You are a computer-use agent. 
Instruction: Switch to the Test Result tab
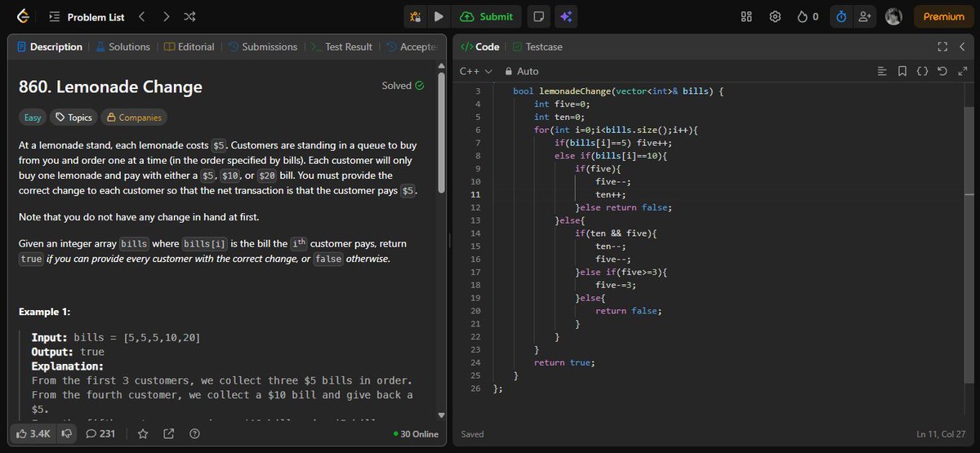[x=341, y=47]
